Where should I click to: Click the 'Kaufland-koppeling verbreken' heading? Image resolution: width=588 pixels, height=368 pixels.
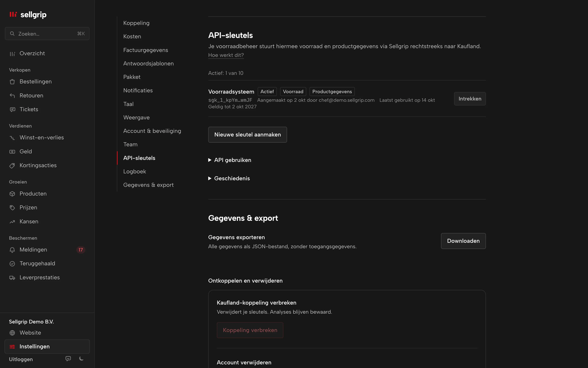[257, 303]
